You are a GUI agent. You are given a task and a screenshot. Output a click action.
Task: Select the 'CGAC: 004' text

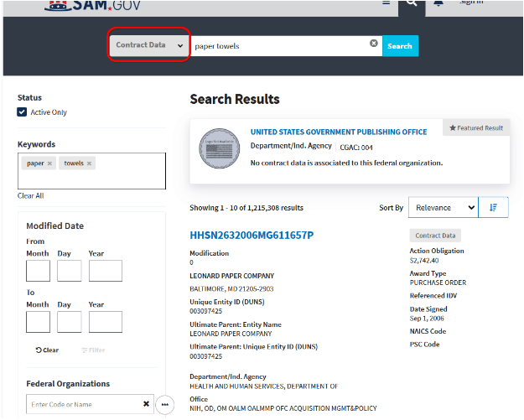[x=356, y=148]
